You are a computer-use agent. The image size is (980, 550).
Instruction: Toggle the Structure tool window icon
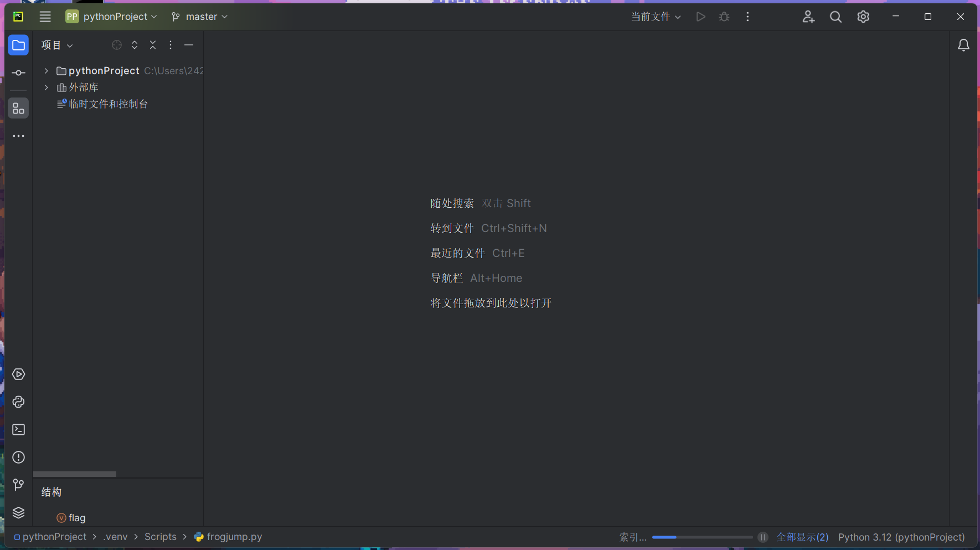point(18,109)
